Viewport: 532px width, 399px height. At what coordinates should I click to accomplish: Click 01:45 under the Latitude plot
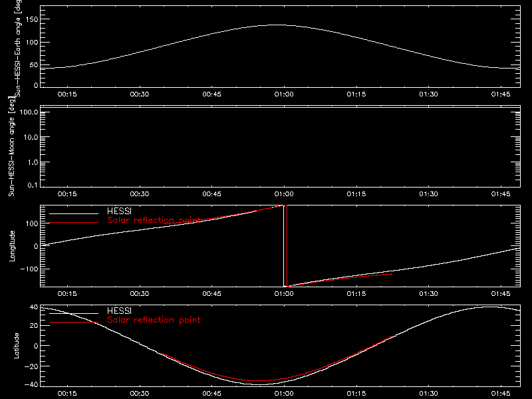[x=501, y=394]
